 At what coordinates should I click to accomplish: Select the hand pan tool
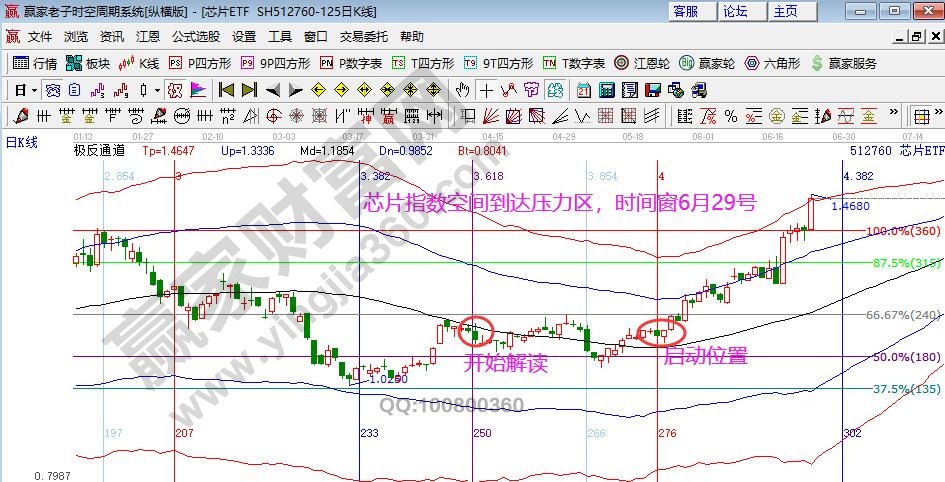click(x=462, y=89)
